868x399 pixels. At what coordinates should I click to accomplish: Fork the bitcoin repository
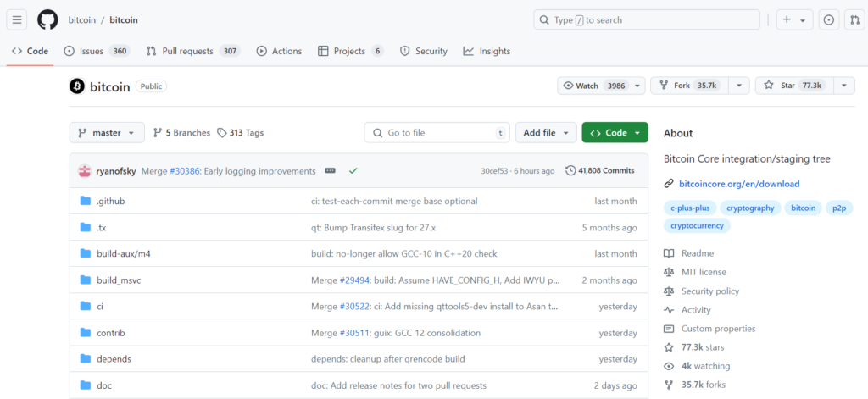pyautogui.click(x=690, y=86)
